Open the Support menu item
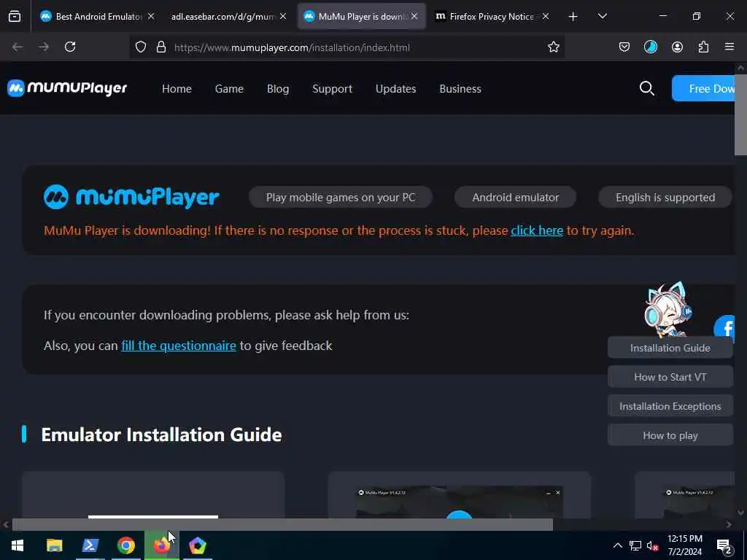Screen dimensions: 747x560 tap(332, 89)
